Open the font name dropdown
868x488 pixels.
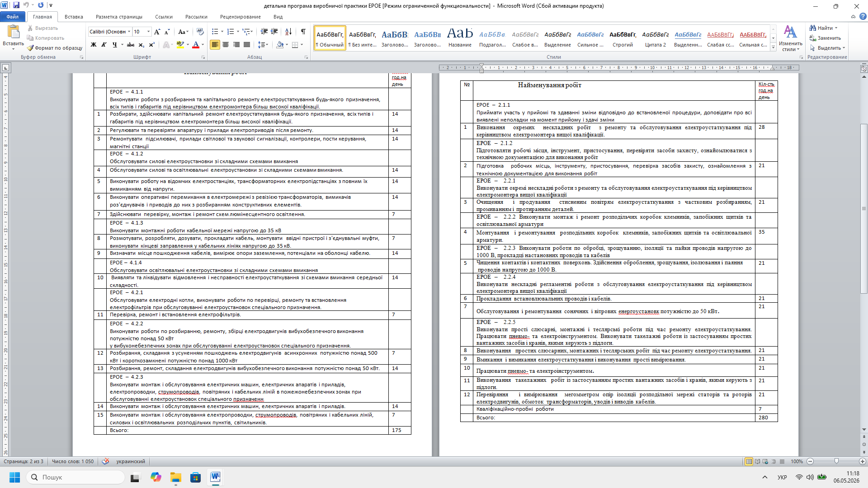pyautogui.click(x=129, y=32)
